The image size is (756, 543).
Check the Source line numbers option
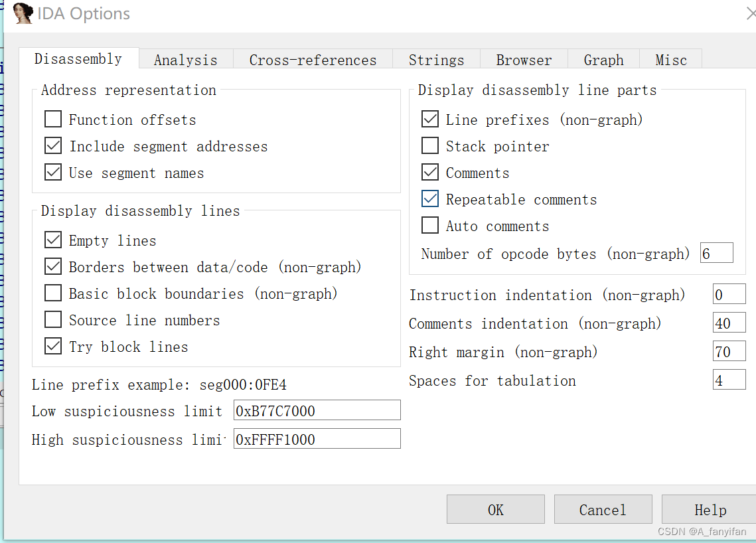(x=53, y=319)
